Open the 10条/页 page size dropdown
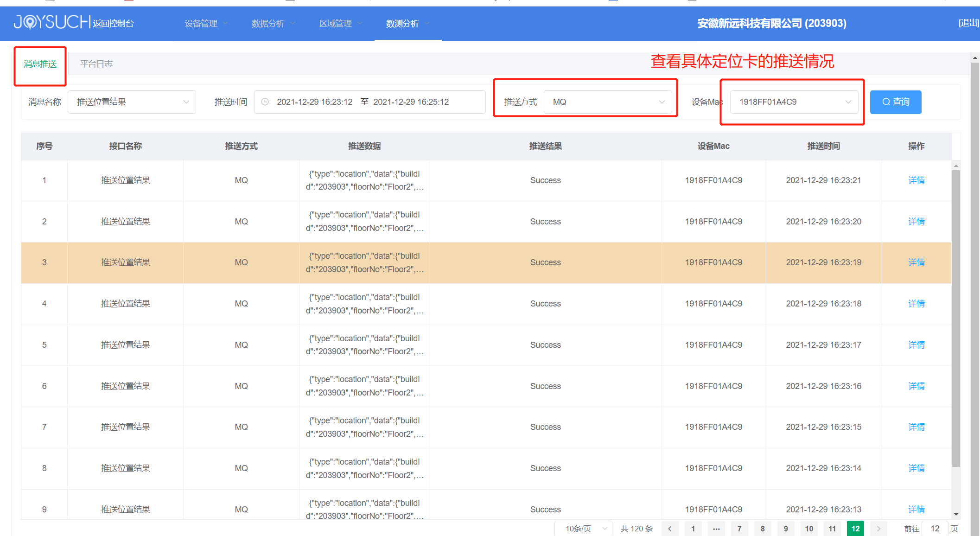Viewport: 980px width, 536px height. [583, 529]
